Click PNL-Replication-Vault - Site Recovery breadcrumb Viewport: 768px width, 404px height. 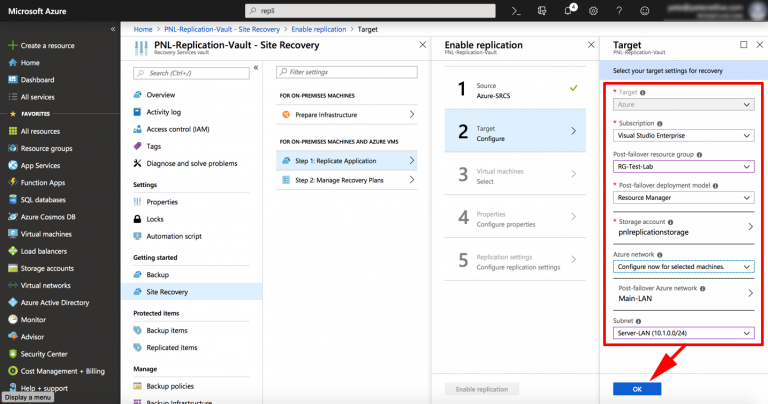pos(222,29)
